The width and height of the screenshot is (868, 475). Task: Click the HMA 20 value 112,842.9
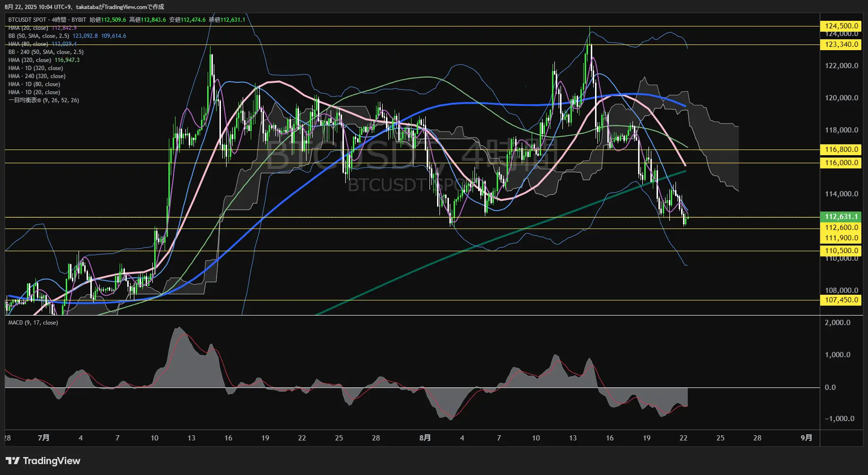tap(64, 28)
